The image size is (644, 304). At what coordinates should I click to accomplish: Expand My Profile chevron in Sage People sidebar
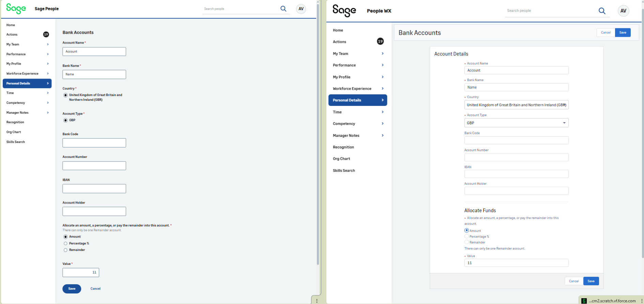point(48,64)
